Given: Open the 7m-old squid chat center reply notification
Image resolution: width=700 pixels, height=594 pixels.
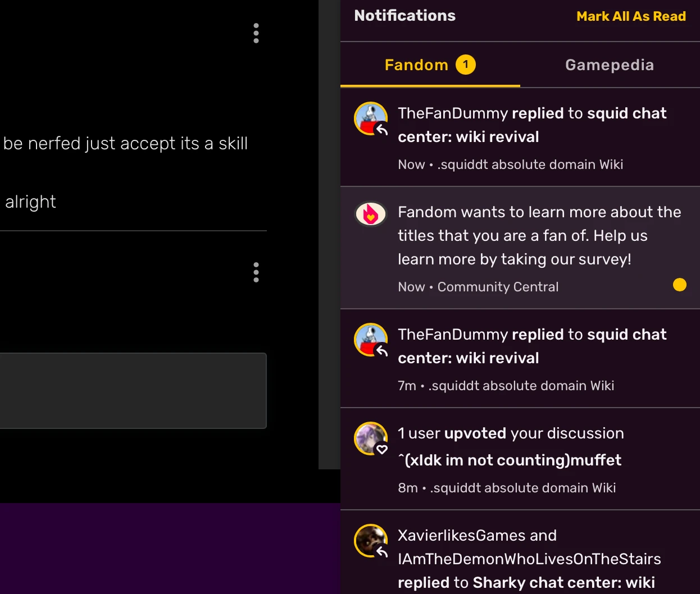Looking at the screenshot, I should pos(531,346).
